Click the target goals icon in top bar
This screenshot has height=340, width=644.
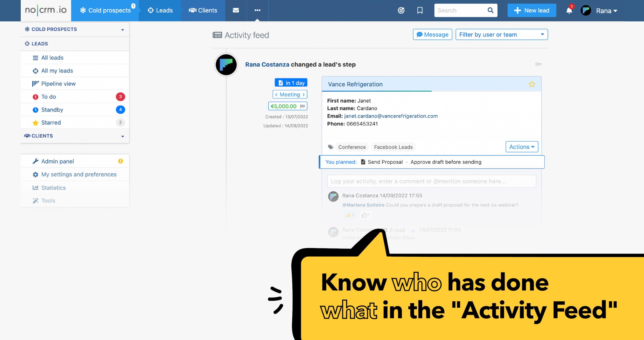401,10
